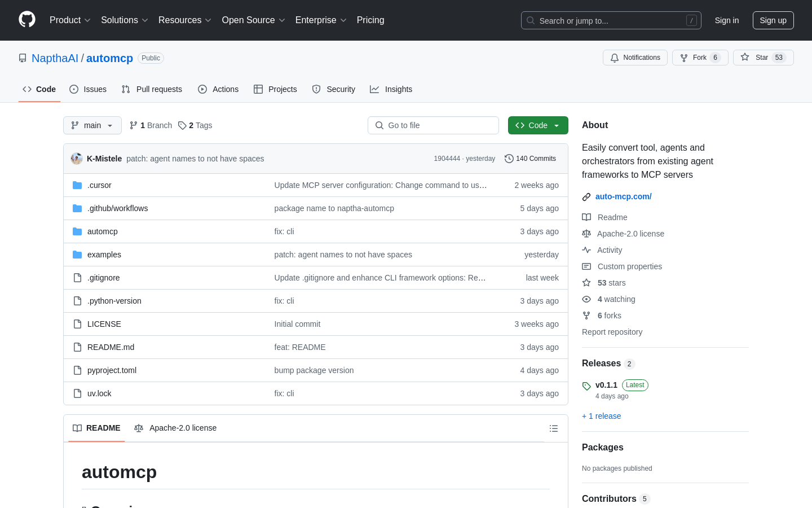Open the v0.1.1 release link

pos(606,385)
